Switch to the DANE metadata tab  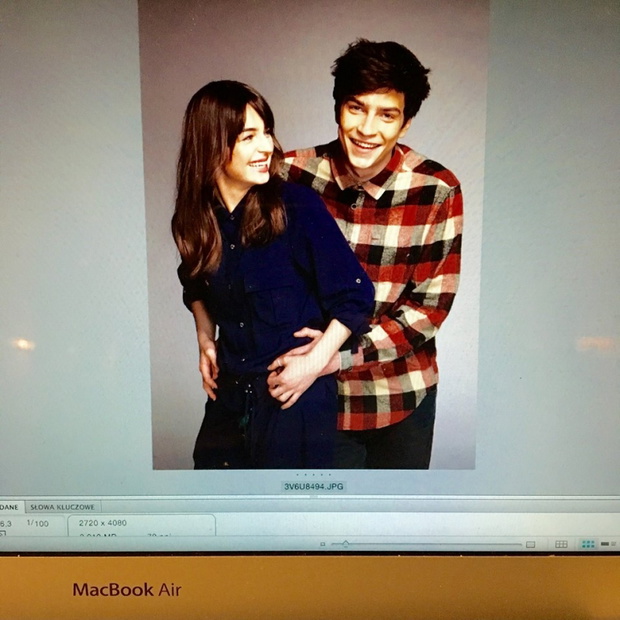coord(11,507)
